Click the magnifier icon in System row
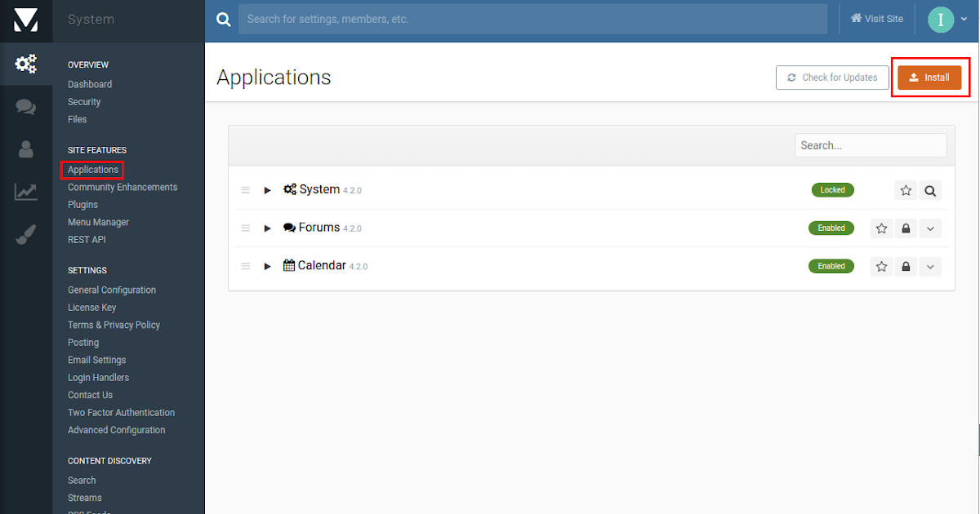Viewport: 980px width, 514px height. click(x=930, y=190)
